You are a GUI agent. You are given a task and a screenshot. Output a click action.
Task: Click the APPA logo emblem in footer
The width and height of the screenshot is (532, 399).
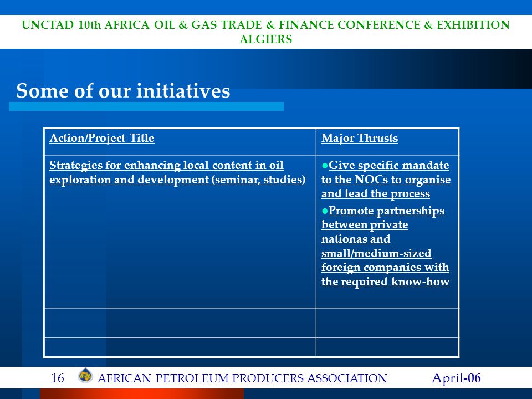point(85,376)
